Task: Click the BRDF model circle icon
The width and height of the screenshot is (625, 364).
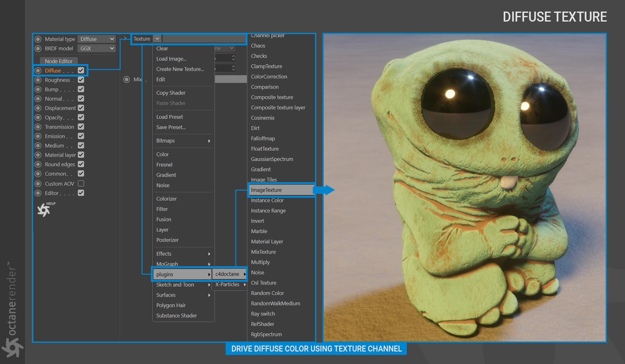Action: [x=38, y=48]
